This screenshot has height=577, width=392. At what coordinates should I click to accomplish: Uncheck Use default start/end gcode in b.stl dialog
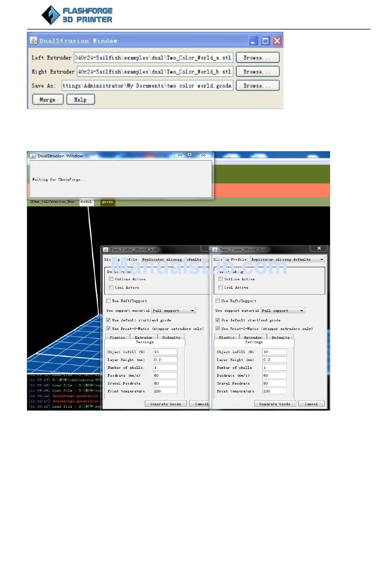point(217,320)
